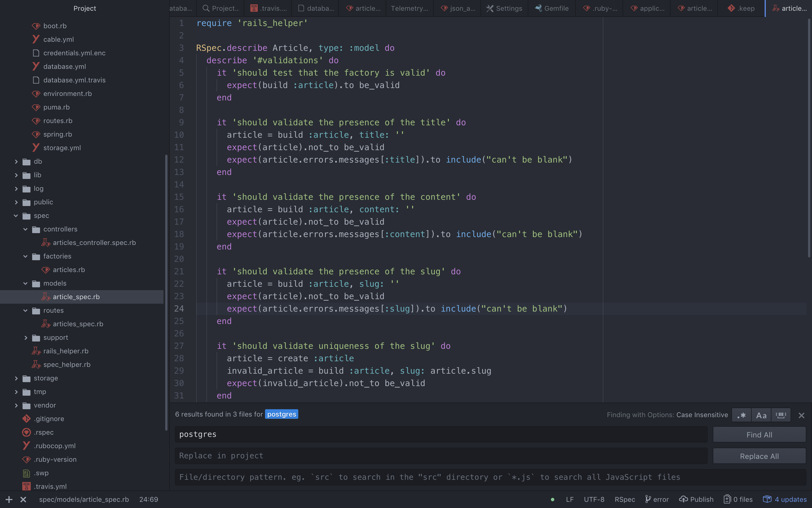Open the Telemetry tab
812x508 pixels.
point(410,8)
